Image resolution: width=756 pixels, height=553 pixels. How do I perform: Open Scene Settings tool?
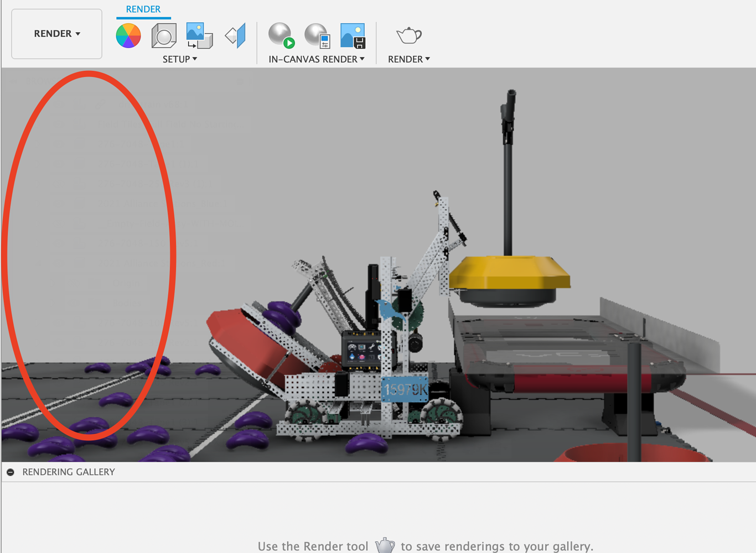pyautogui.click(x=164, y=36)
